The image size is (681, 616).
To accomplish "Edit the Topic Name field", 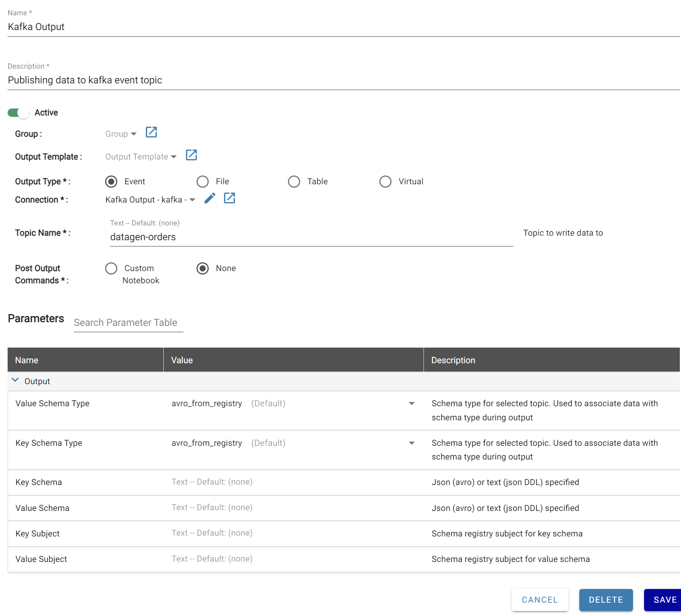I will point(312,237).
